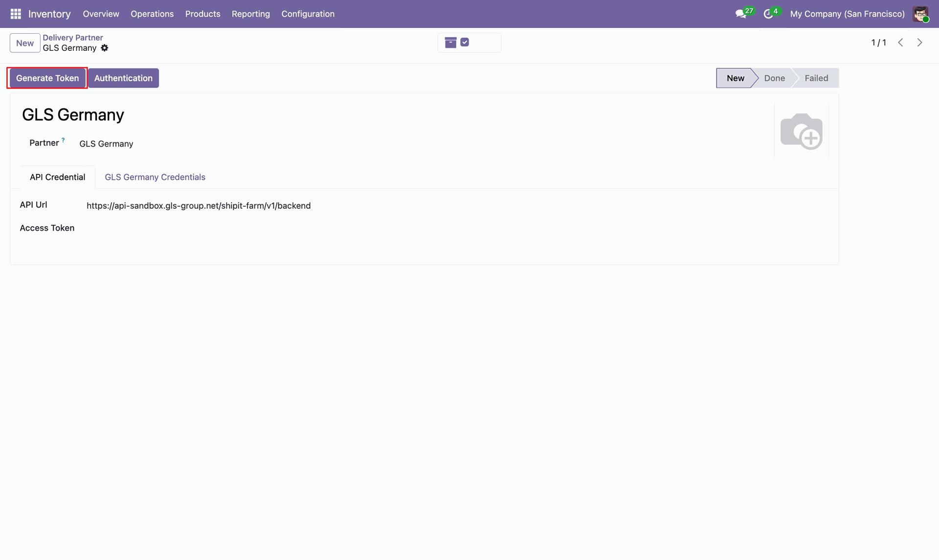Set status to Failed stage
Image resolution: width=939 pixels, height=560 pixels.
[816, 78]
